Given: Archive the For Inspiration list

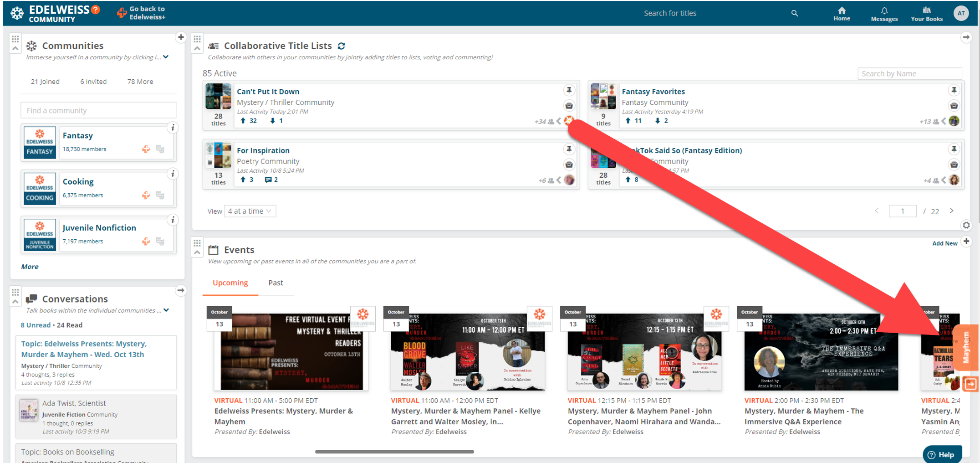Looking at the screenshot, I should click(x=569, y=165).
